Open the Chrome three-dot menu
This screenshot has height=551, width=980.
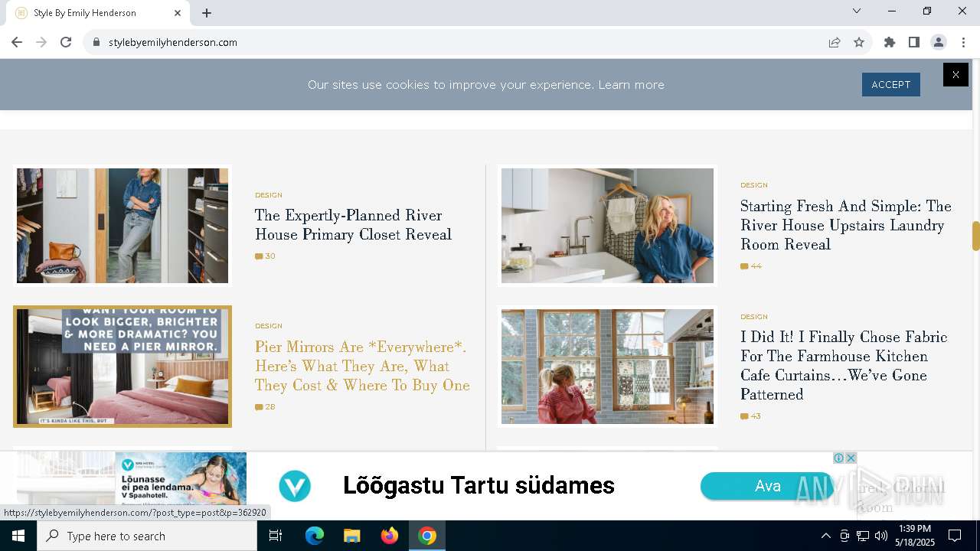tap(963, 42)
